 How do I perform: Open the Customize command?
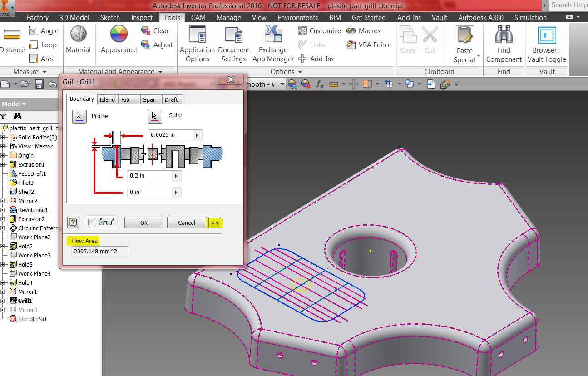(319, 31)
